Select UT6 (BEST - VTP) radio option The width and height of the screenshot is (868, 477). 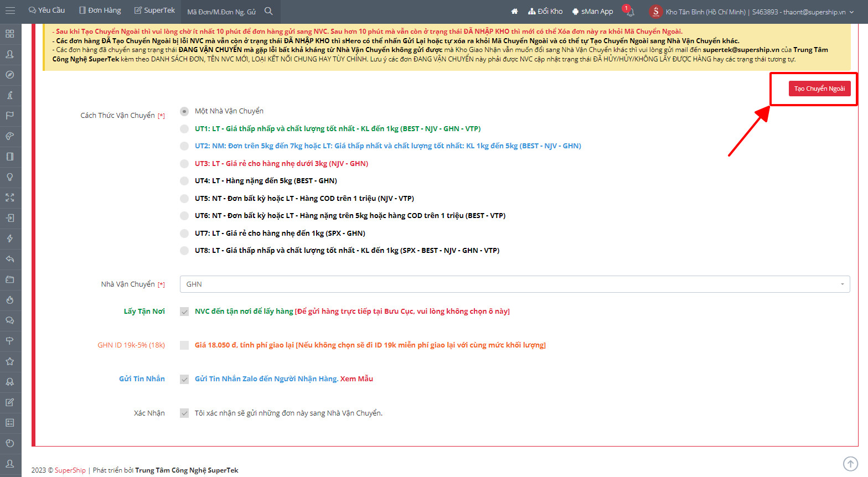click(x=184, y=216)
